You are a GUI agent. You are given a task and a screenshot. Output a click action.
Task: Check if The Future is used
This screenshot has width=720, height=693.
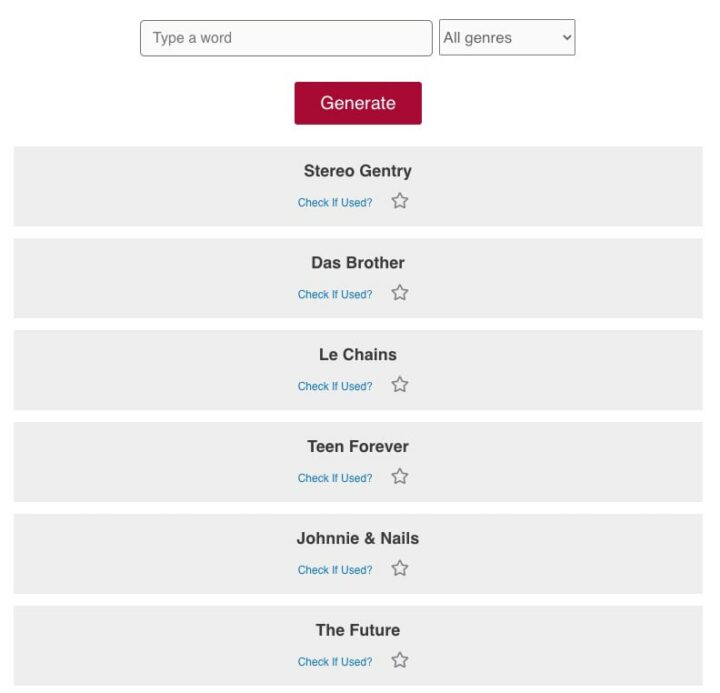tap(335, 662)
